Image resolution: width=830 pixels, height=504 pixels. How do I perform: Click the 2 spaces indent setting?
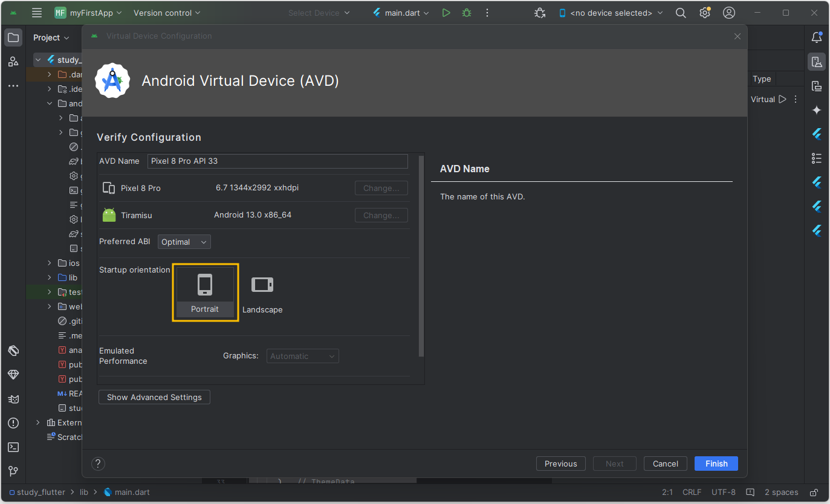click(781, 492)
